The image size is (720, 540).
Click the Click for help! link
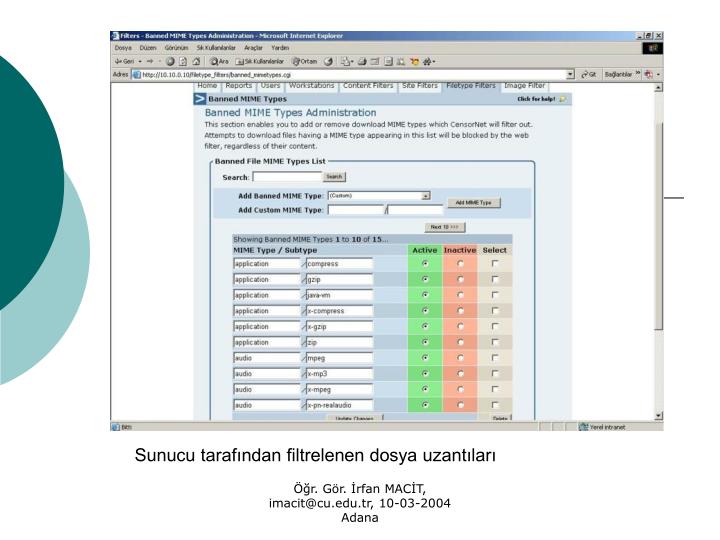tap(536, 99)
